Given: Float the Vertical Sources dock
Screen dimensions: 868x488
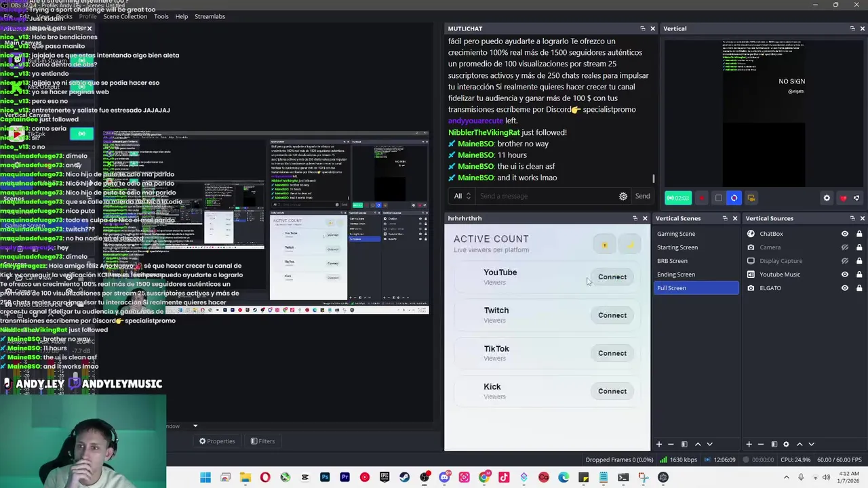Looking at the screenshot, I should click(x=852, y=218).
